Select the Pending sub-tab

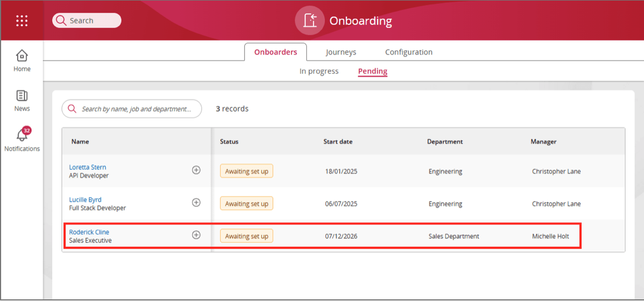point(373,71)
